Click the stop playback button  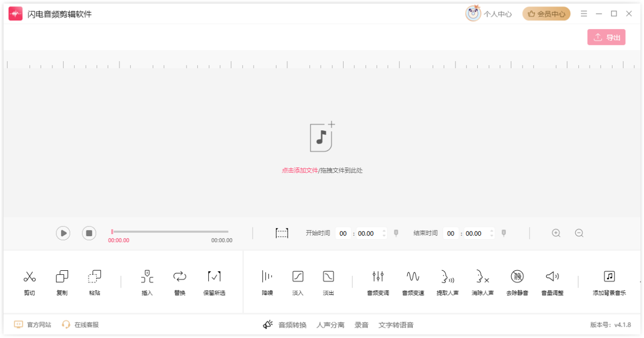(x=89, y=233)
